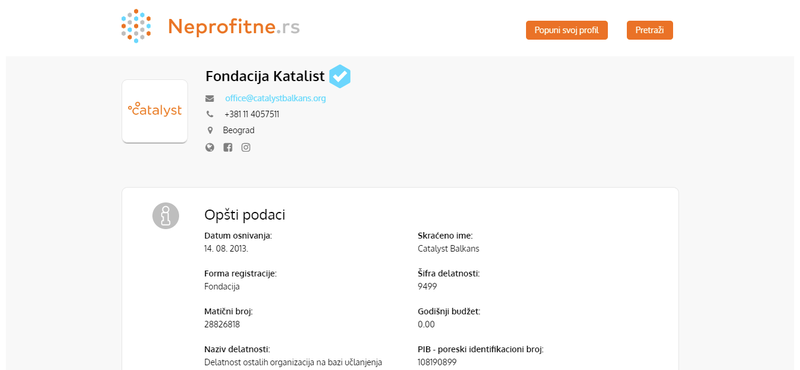Select the PIB number 108190899

pos(437,362)
